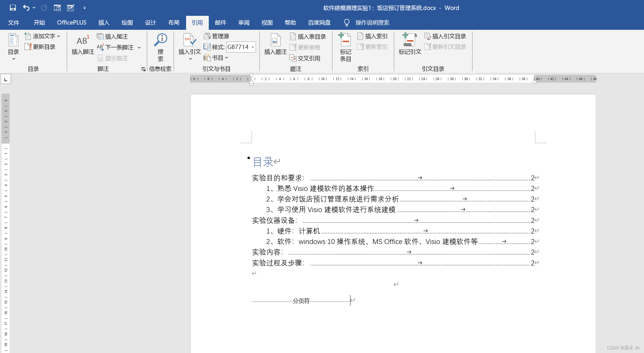The height and width of the screenshot is (353, 644).
Task: Click the Insert Footnote AB icon
Action: click(x=83, y=41)
